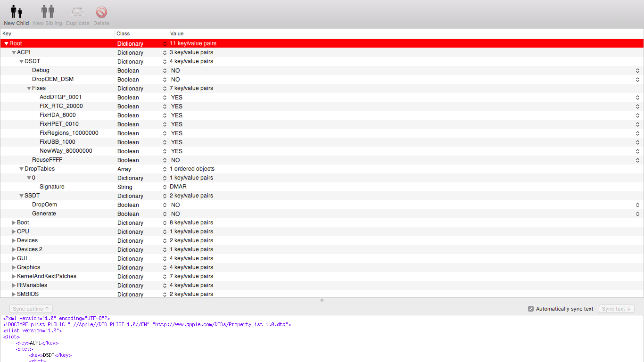Collapse the DropTables disclosure triangle
Viewport: 644px width, 362px height.
coord(22,169)
